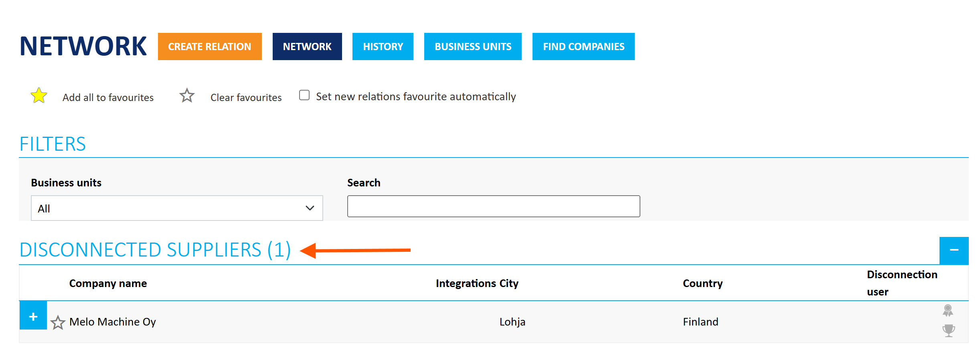This screenshot has height=360, width=980.
Task: Open the Business units dropdown
Action: coord(177,208)
